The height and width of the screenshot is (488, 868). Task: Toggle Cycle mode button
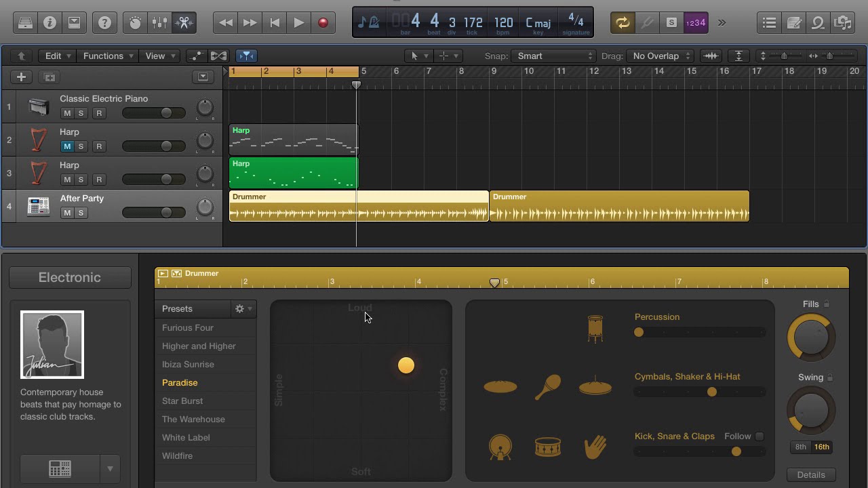pos(622,22)
